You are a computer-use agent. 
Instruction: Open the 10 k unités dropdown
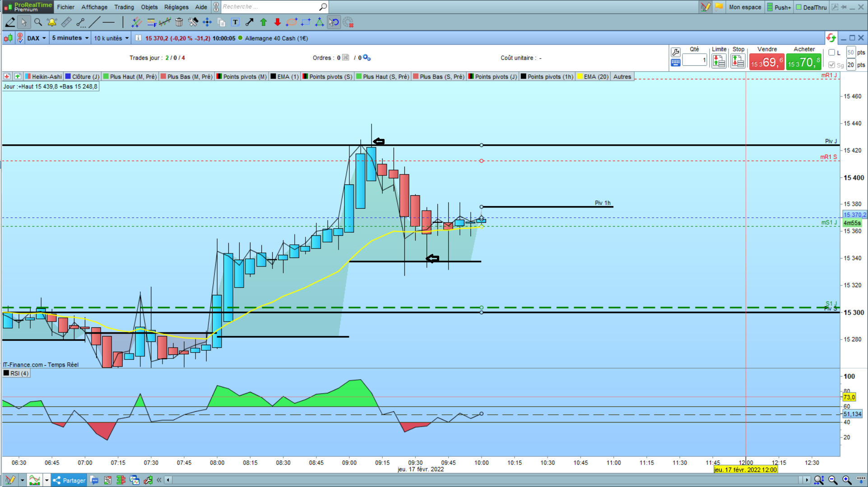coord(111,38)
